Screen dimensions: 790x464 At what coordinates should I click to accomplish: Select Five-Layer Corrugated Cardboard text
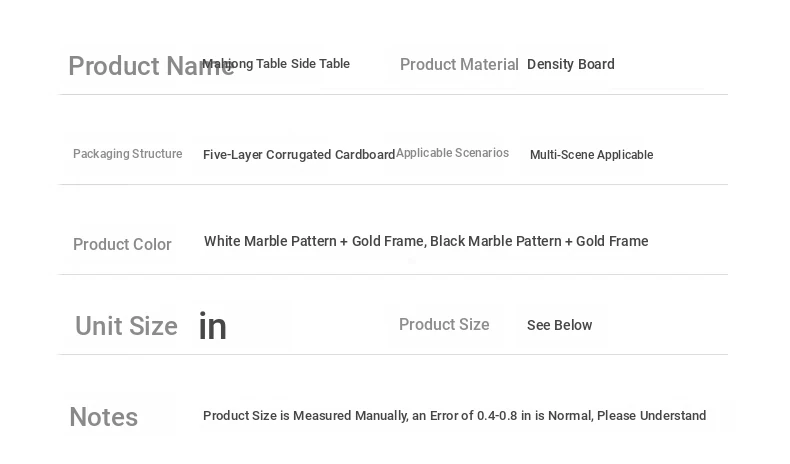(x=299, y=155)
